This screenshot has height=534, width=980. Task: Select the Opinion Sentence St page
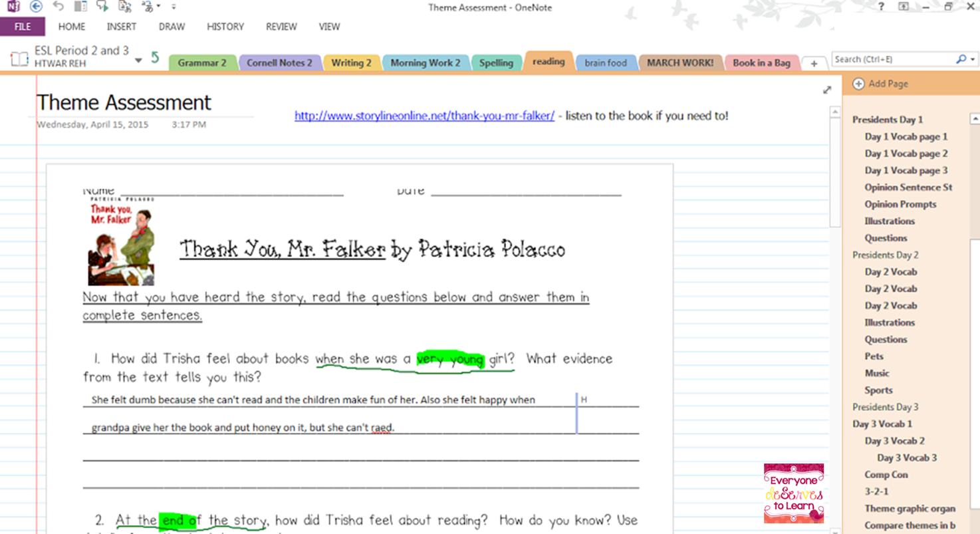[908, 188]
